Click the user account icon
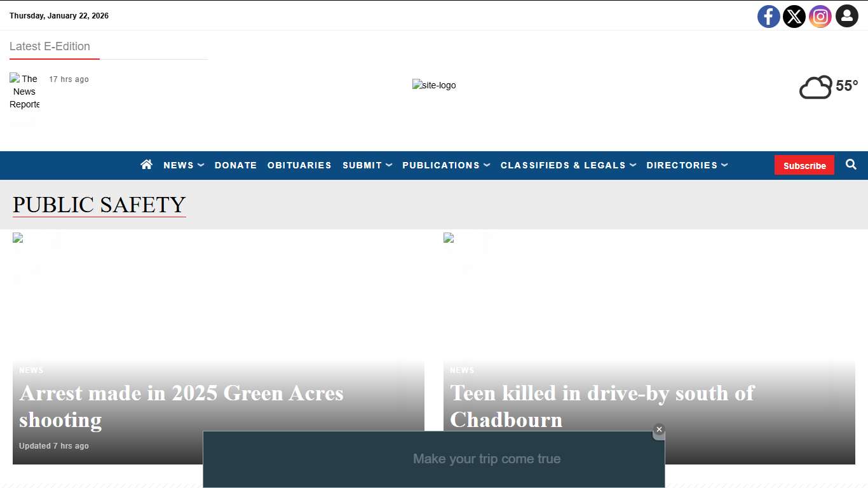Image resolution: width=868 pixels, height=488 pixels. click(x=846, y=17)
